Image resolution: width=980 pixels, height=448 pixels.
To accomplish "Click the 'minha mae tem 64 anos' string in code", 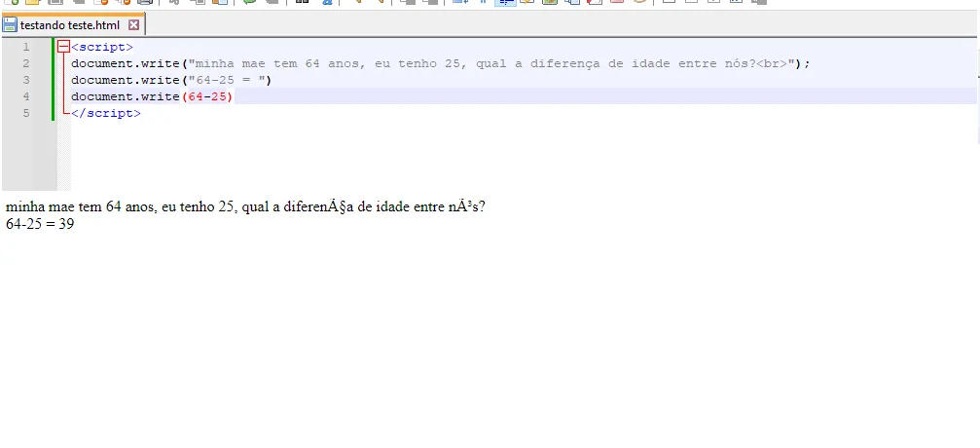I will (491, 63).
